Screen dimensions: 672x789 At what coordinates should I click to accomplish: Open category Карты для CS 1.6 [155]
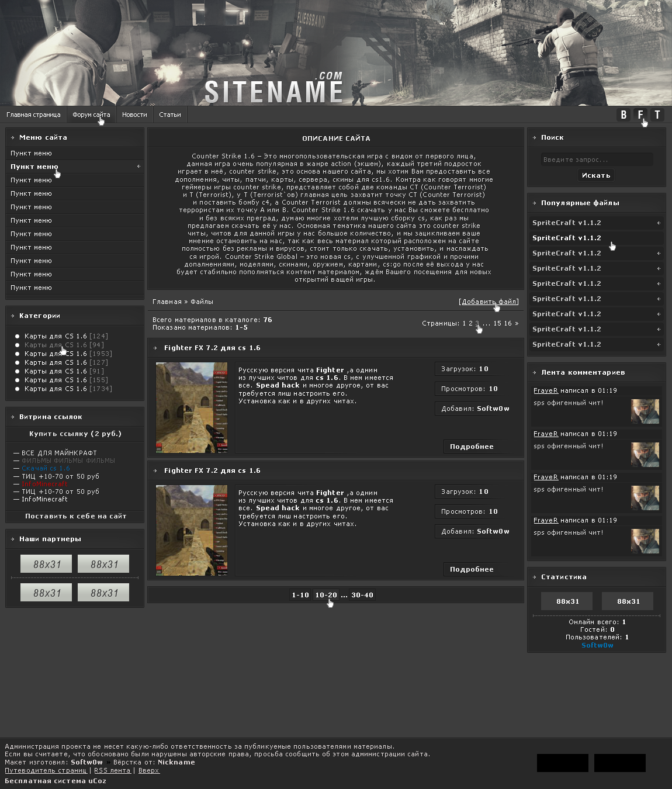(66, 380)
